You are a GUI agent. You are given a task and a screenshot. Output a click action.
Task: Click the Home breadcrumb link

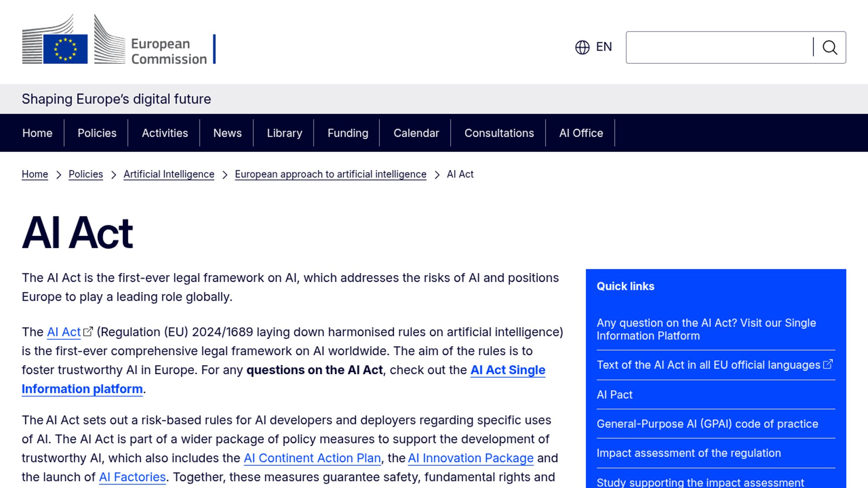[35, 174]
